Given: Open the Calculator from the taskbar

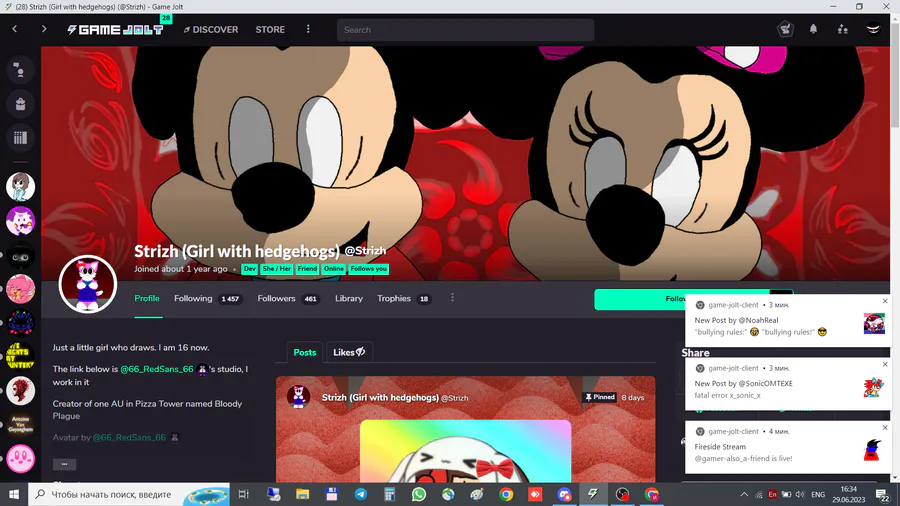Looking at the screenshot, I should 390,494.
